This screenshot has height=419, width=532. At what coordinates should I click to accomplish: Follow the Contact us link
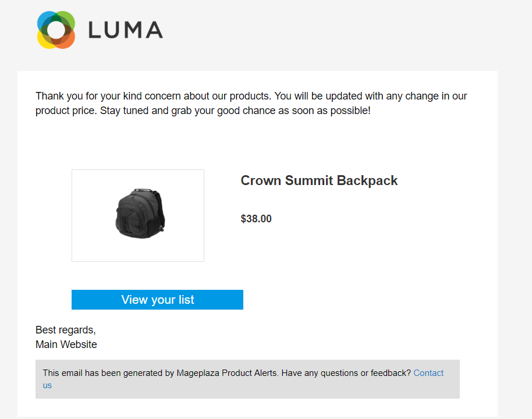point(428,373)
